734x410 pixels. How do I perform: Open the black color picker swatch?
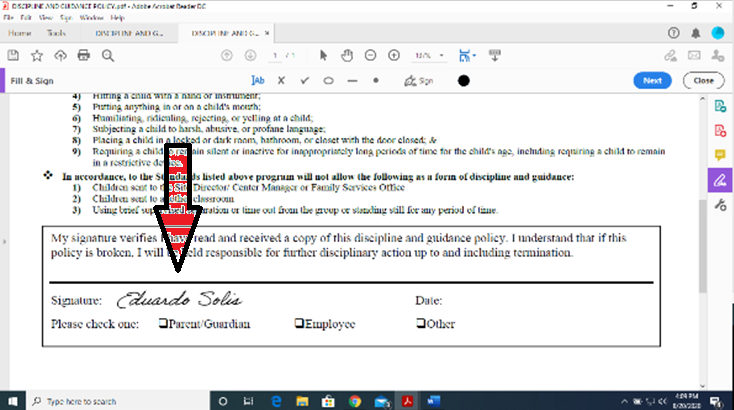[464, 80]
